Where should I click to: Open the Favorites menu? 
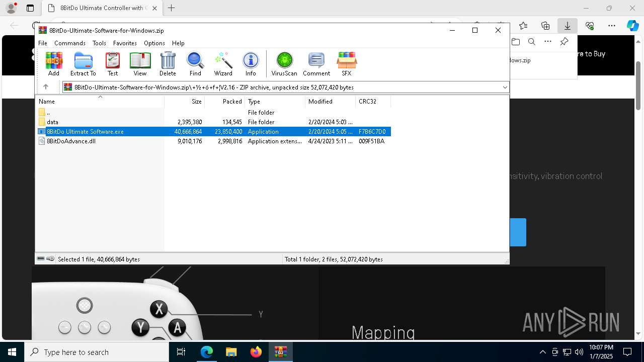pos(125,43)
